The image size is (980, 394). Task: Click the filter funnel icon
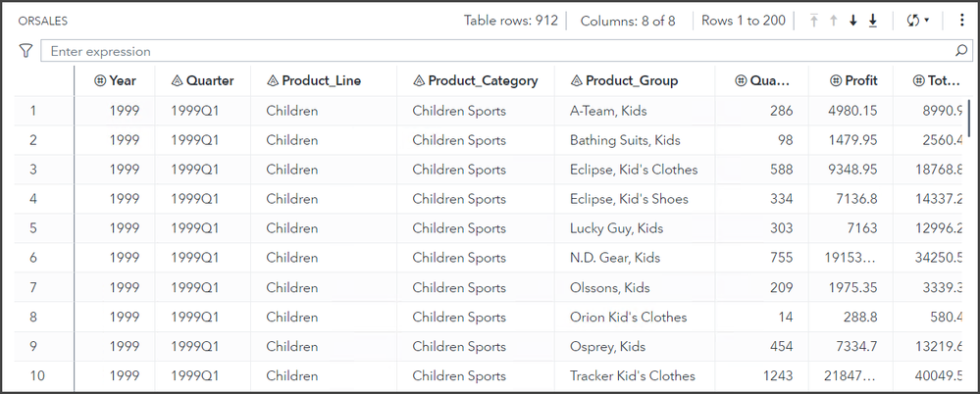point(26,51)
